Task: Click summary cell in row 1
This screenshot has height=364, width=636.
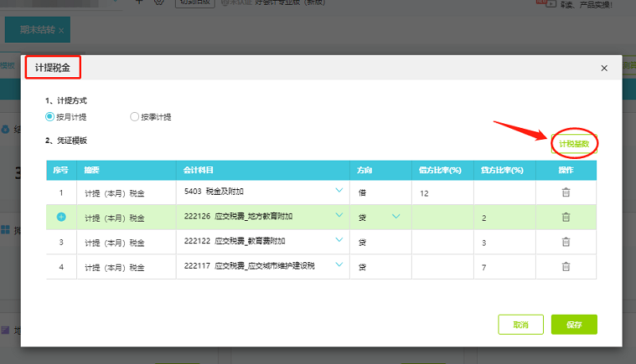Action: [126, 193]
